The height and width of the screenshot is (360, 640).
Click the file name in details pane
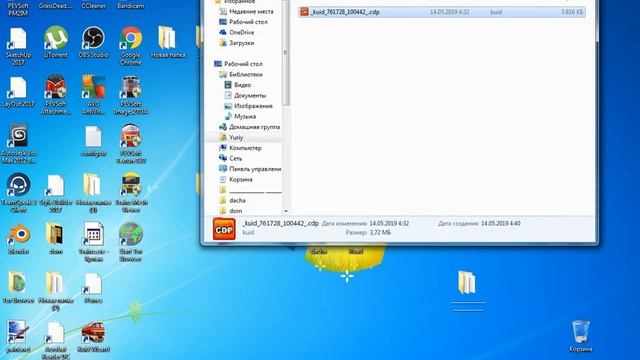(281, 223)
